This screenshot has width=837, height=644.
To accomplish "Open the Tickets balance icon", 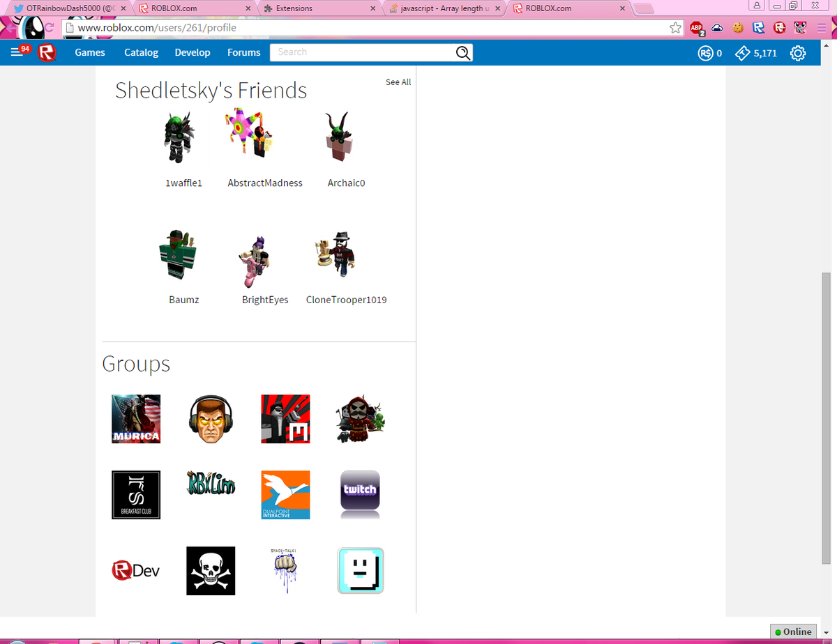I will [x=743, y=53].
